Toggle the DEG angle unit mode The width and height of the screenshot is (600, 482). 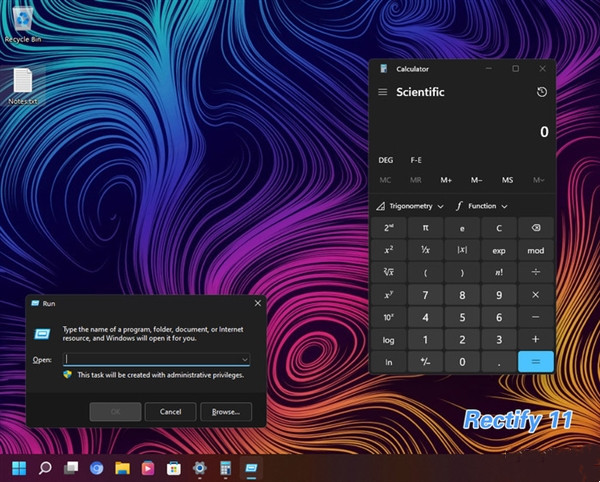385,160
